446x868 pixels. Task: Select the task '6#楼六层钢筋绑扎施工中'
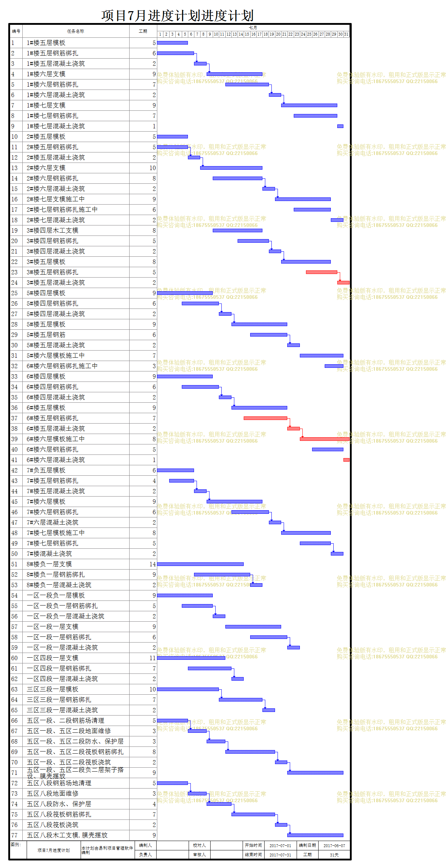(62, 366)
